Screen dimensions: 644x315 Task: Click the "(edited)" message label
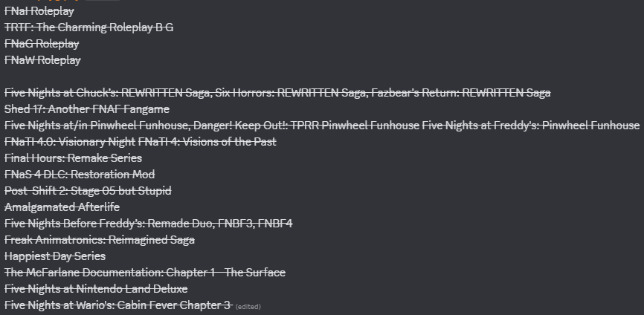pos(248,307)
